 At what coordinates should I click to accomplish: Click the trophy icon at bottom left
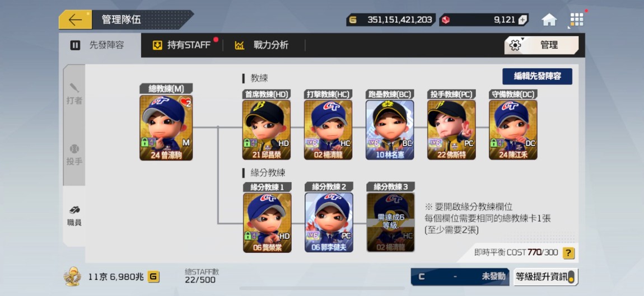72,277
